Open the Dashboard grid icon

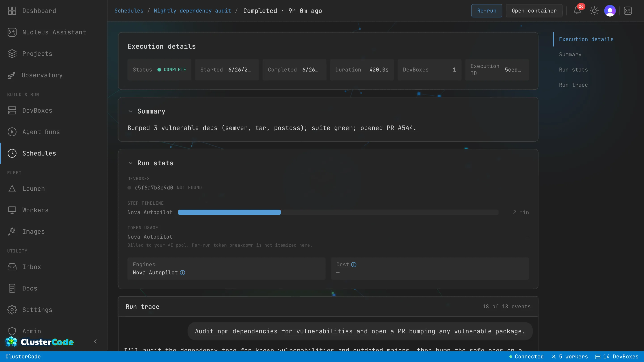[12, 11]
